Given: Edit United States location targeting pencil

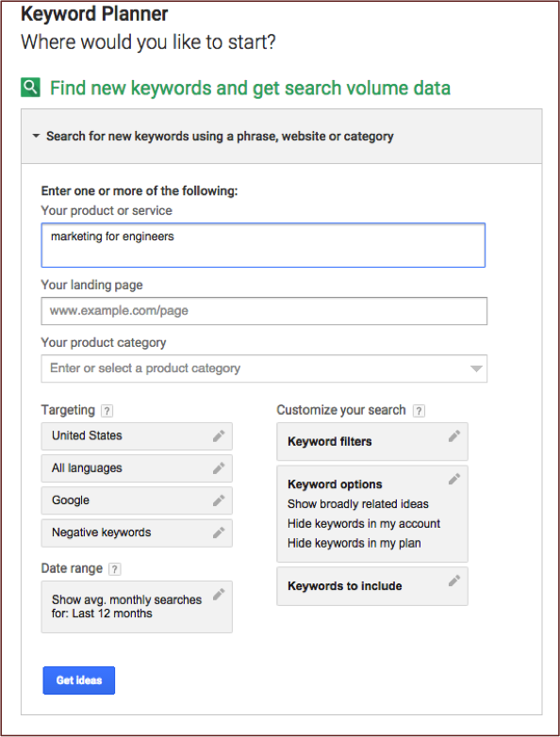Looking at the screenshot, I should [x=219, y=435].
